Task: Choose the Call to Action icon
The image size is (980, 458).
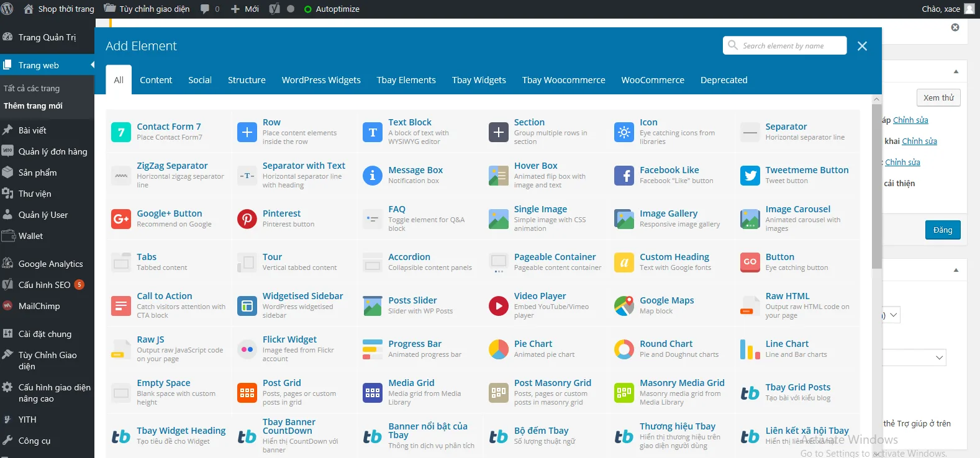Action: tap(121, 306)
